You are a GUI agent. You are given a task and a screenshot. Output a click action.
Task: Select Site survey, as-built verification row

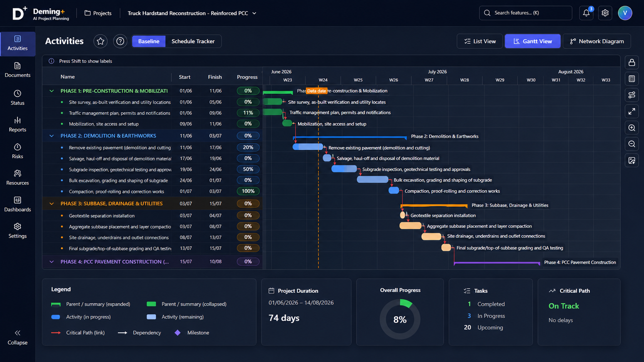152,102
